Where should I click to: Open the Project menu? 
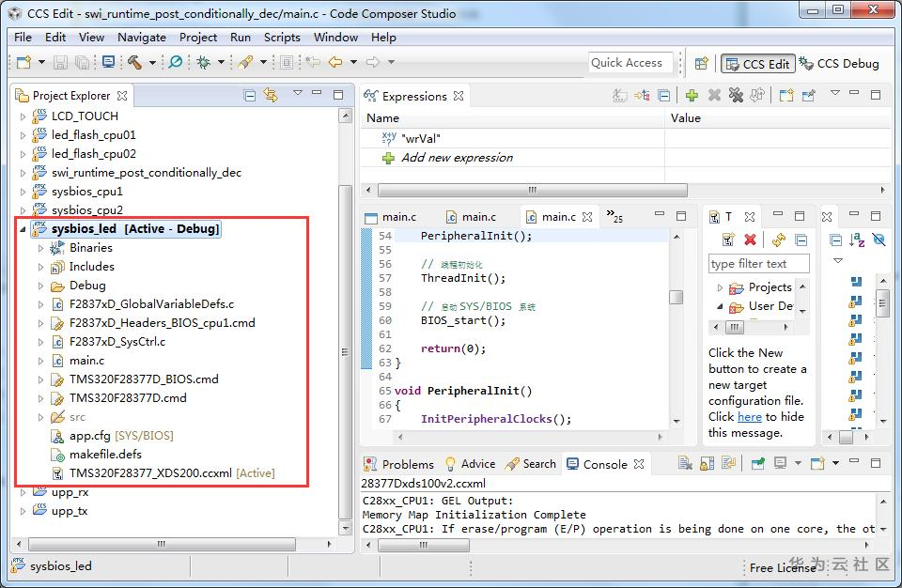198,38
